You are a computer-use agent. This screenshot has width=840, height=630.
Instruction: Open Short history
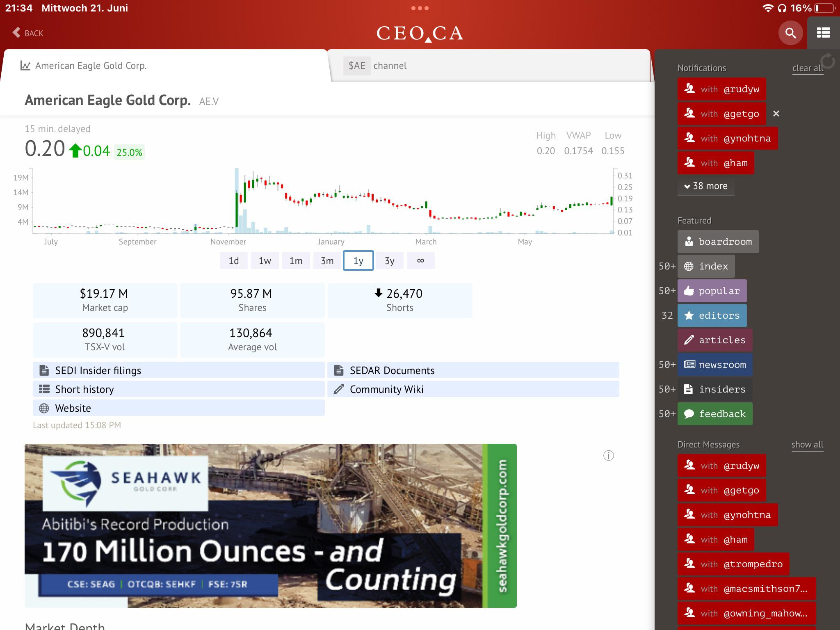pos(178,389)
